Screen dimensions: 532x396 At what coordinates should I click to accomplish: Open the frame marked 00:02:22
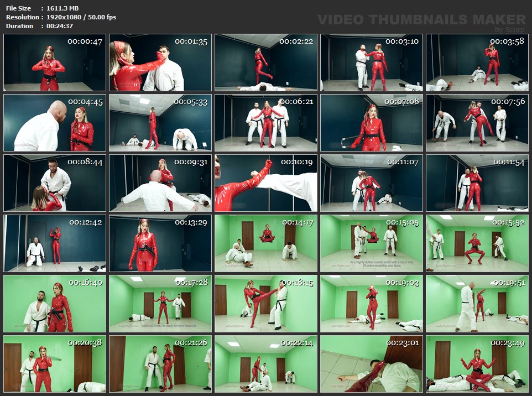click(265, 62)
